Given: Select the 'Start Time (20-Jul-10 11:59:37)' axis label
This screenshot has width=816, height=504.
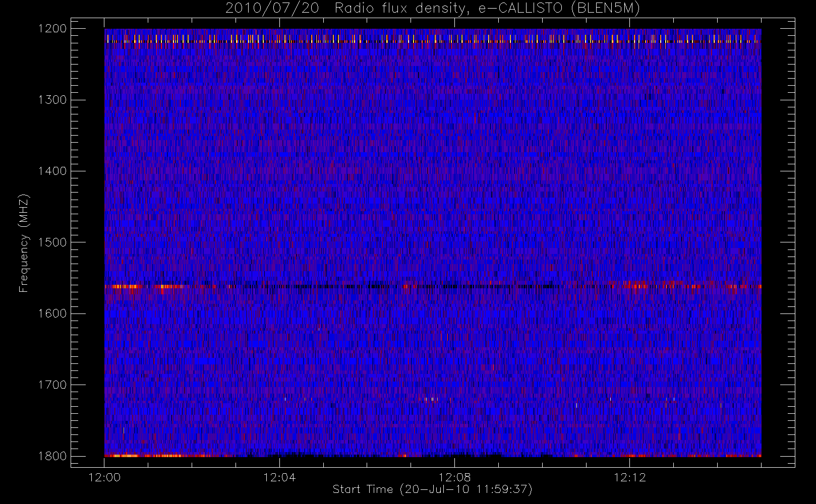Looking at the screenshot, I should [x=433, y=489].
